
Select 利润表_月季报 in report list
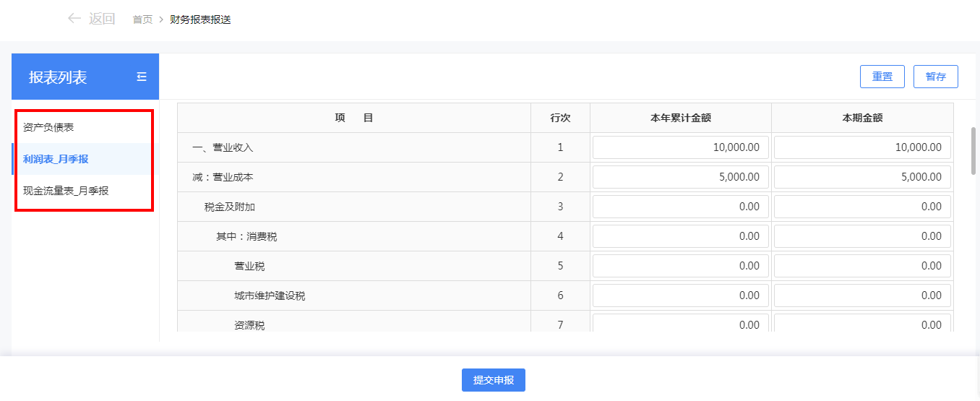click(56, 159)
